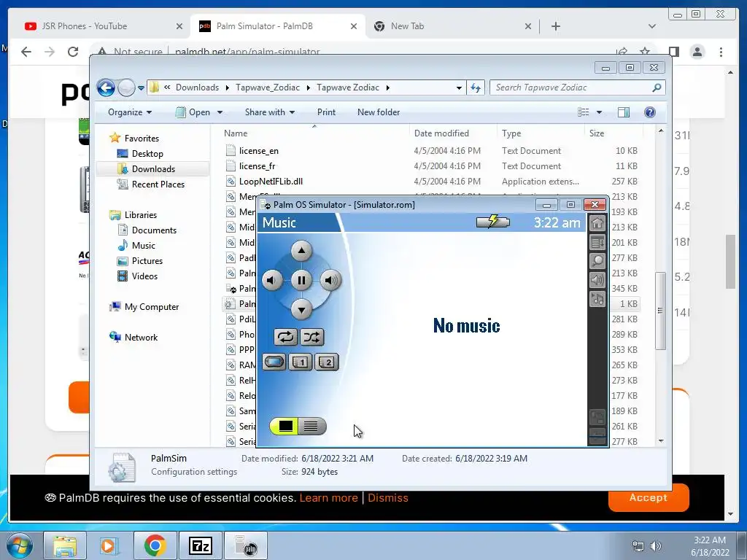Click Downloads in breadcrumb path
This screenshot has height=560, width=747.
point(197,87)
